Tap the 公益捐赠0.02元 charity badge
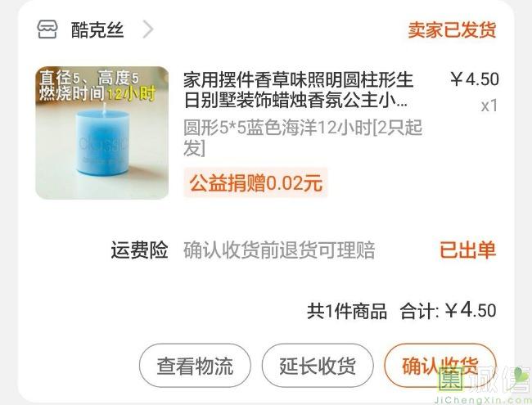 point(255,182)
